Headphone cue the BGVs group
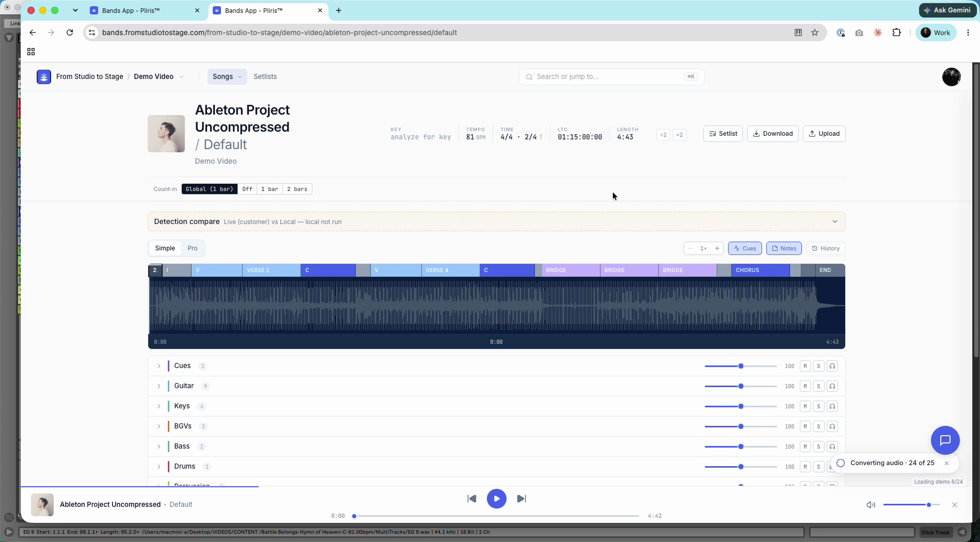 tap(832, 426)
